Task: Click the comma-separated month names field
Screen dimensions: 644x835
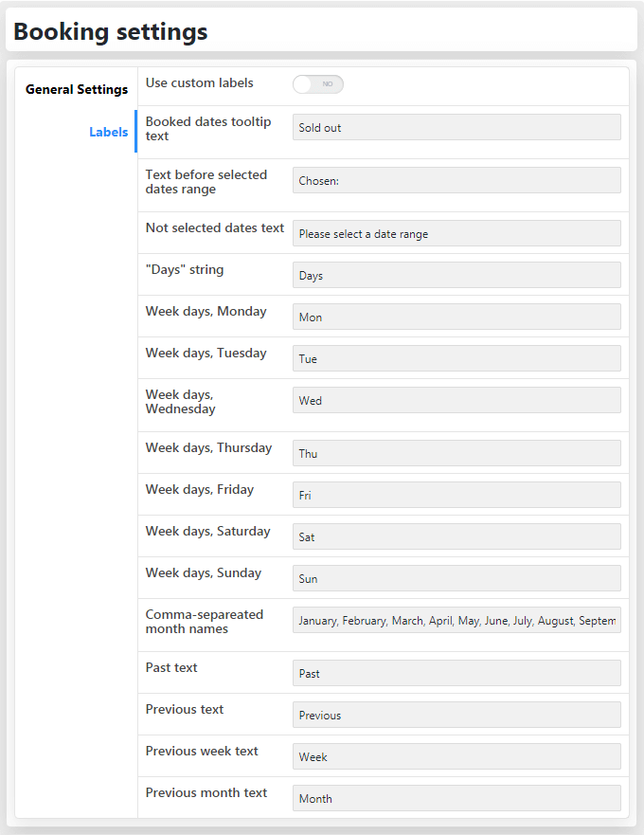Action: coord(456,620)
